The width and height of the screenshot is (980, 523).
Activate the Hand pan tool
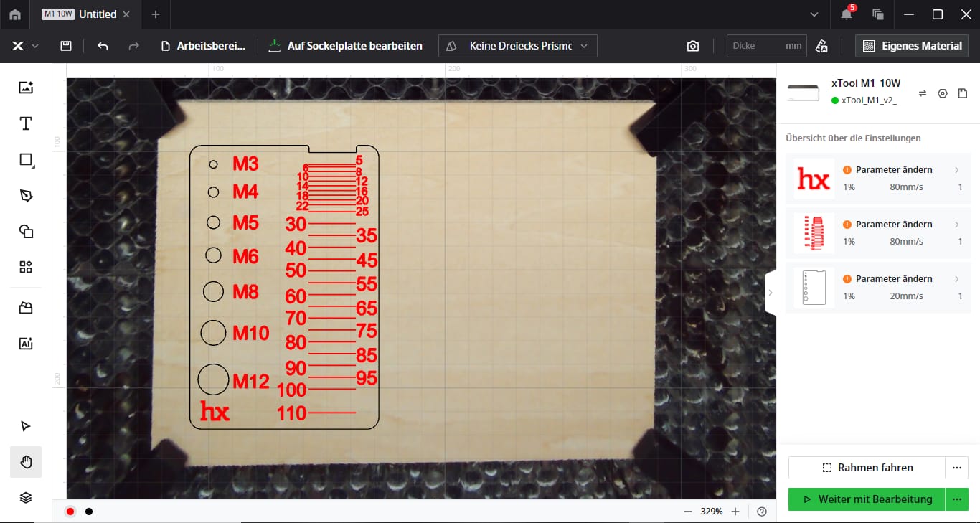pyautogui.click(x=26, y=462)
